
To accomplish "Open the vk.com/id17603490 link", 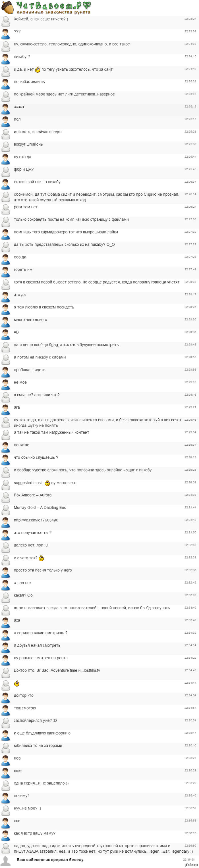I will click(x=36, y=520).
